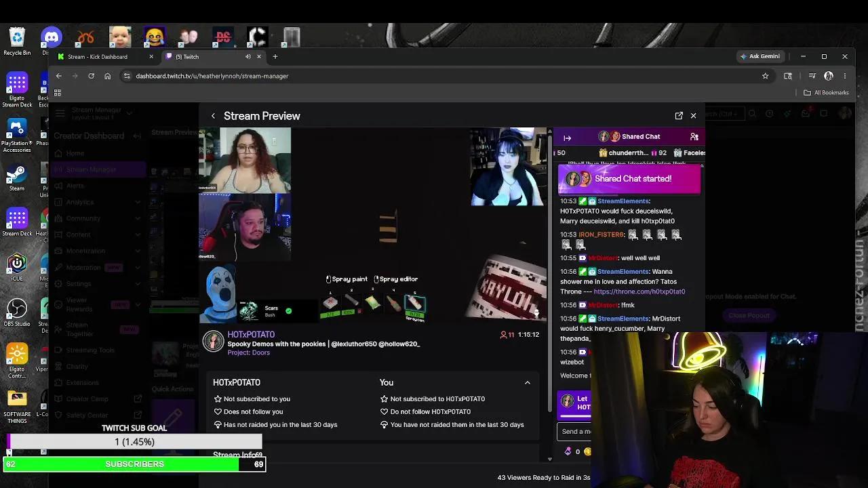The height and width of the screenshot is (488, 868).
Task: Open the Chrome three-dot menu
Action: 845,76
